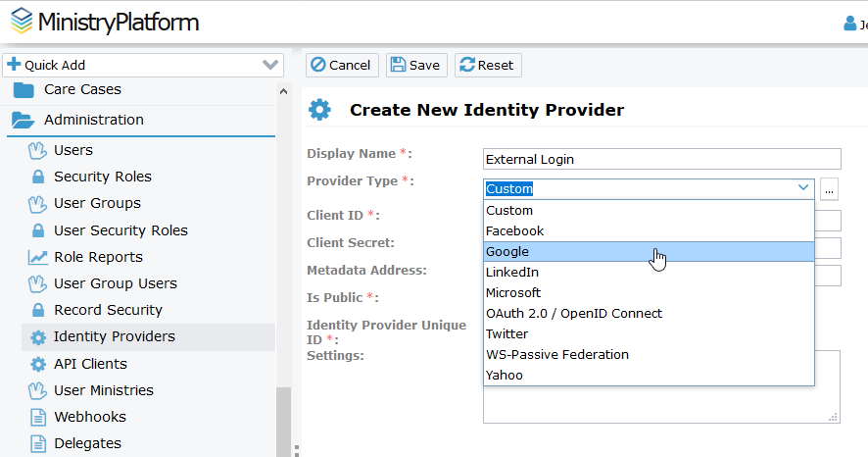Click into the Display Name field
Screen dimensions: 868x457
[662, 159]
